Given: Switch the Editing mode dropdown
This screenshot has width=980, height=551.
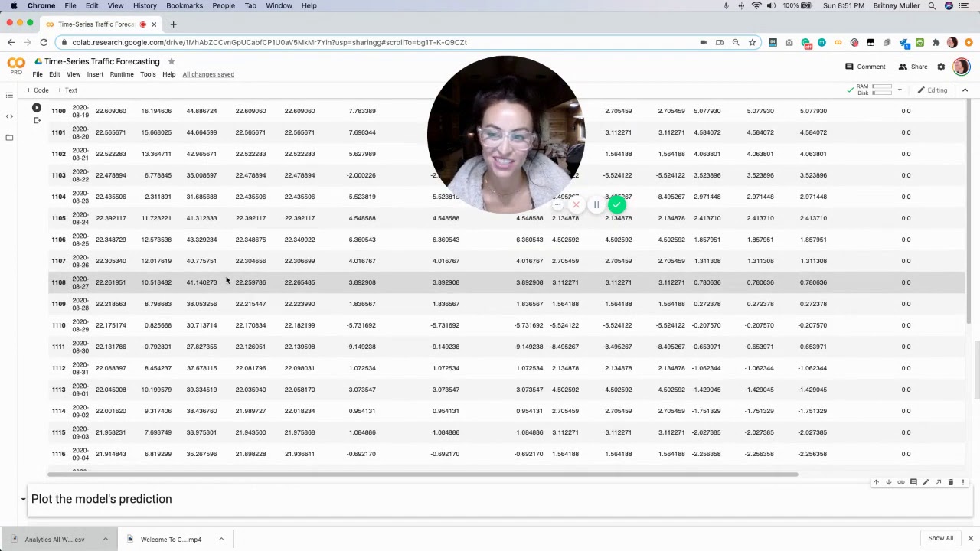Looking at the screenshot, I should click(933, 90).
